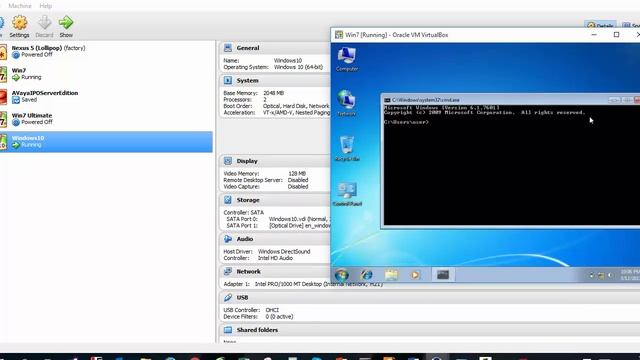Open Windows Explorer folder in Win7 taskbar
This screenshot has height=360, width=640.
391,275
